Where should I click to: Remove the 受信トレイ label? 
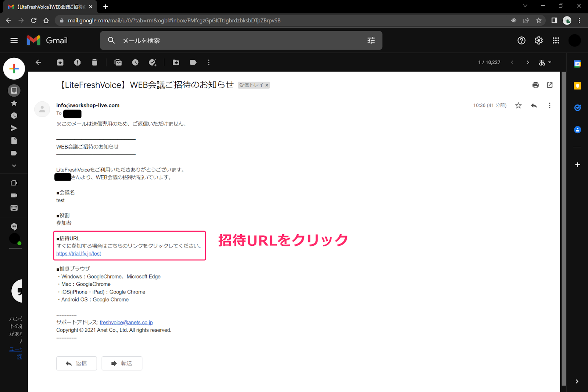click(267, 85)
